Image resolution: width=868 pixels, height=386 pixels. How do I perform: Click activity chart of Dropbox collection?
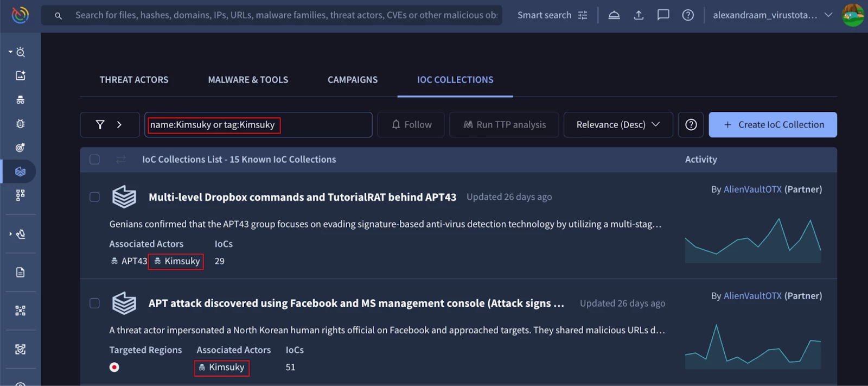753,240
